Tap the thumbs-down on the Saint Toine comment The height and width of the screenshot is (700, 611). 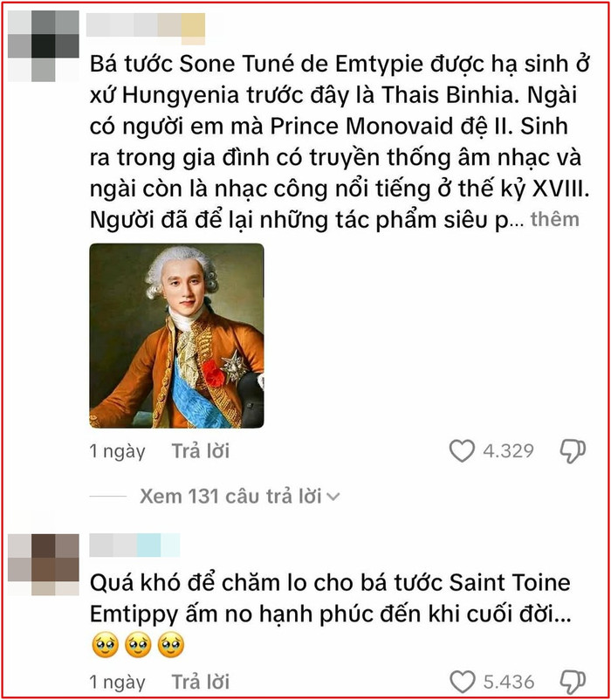tap(573, 683)
